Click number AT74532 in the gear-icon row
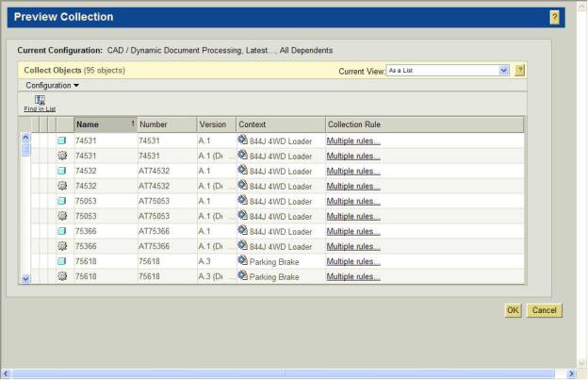Screen dimensions: 588x380 pos(155,186)
